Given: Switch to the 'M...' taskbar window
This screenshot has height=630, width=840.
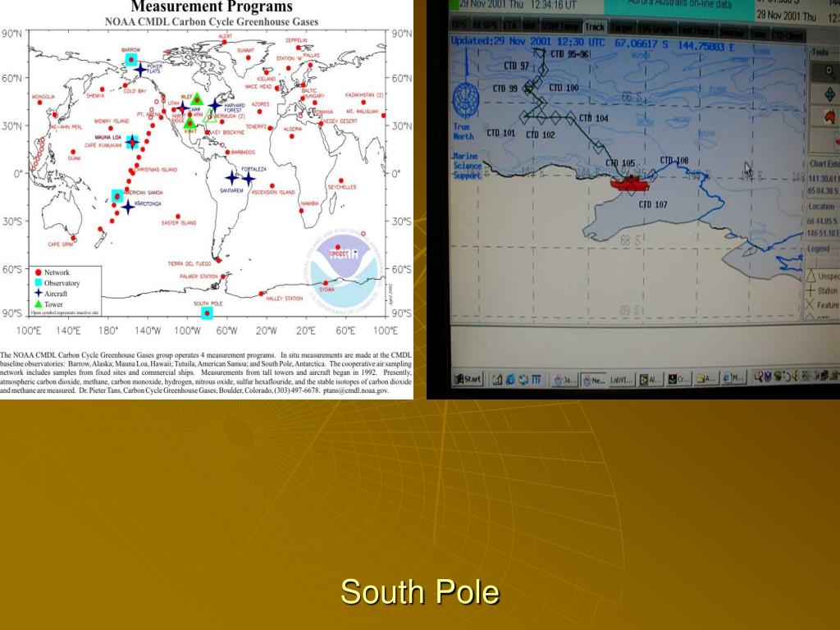Looking at the screenshot, I should tap(733, 378).
